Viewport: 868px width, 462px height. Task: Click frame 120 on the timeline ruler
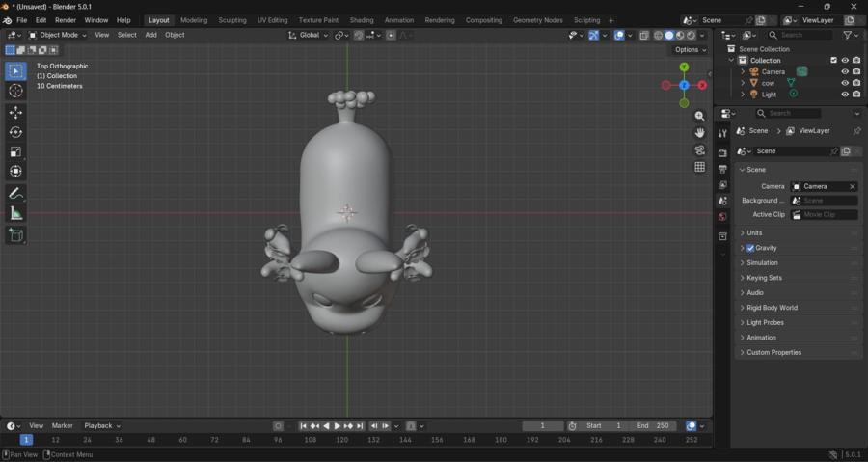pyautogui.click(x=341, y=440)
